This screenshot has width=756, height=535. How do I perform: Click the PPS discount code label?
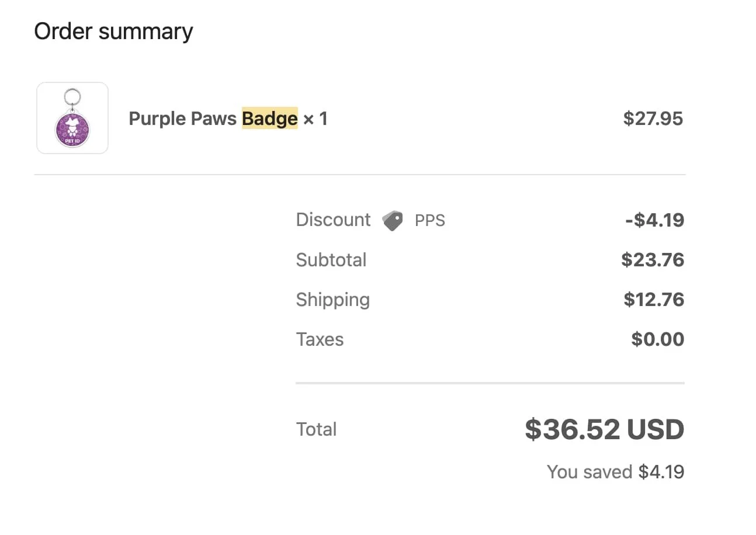(430, 221)
